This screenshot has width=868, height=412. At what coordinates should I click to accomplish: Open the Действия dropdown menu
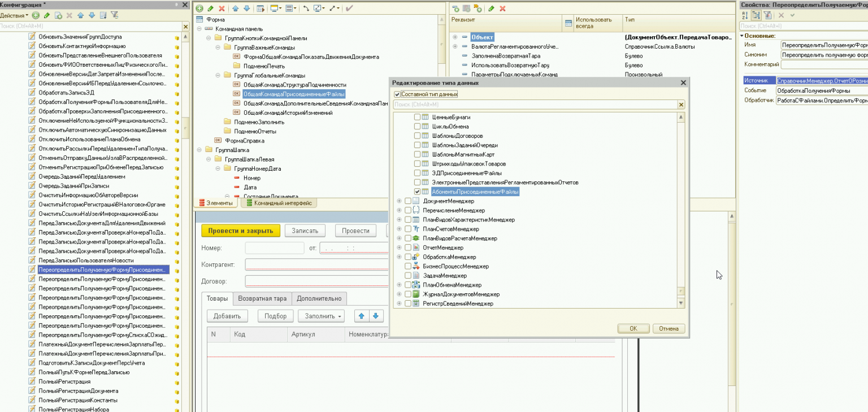coord(14,15)
